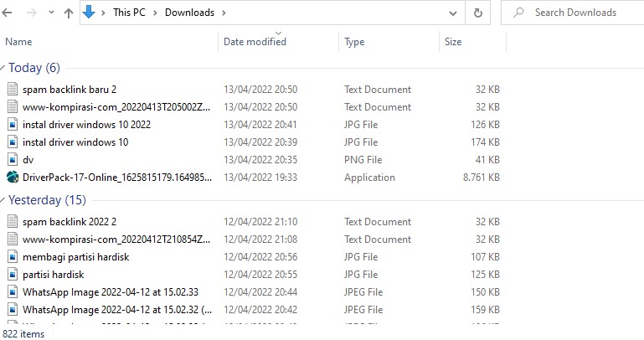The width and height of the screenshot is (644, 340).
Task: Click the spam backlink baru 2 icon
Action: 13,90
